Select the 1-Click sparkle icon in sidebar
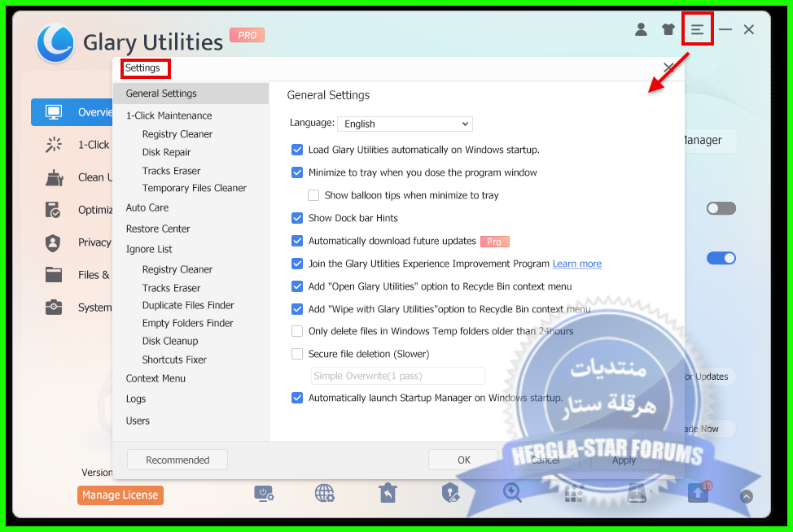 pyautogui.click(x=54, y=145)
